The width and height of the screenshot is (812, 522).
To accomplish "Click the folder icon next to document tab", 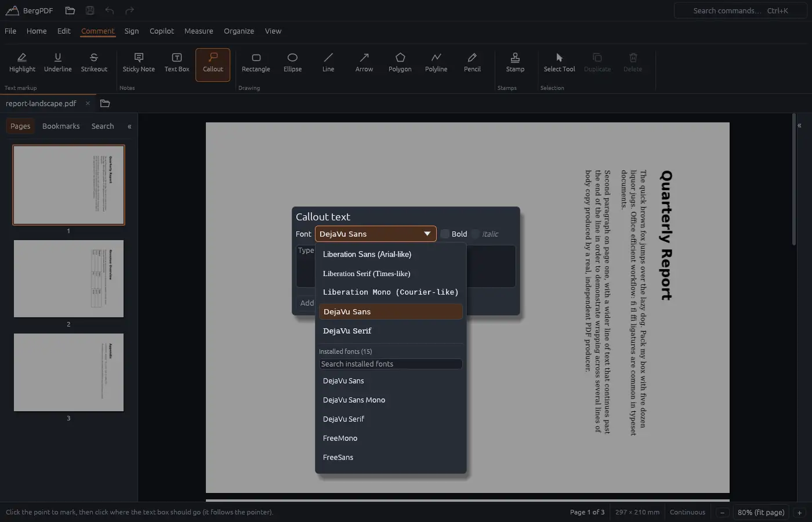I will [x=105, y=103].
